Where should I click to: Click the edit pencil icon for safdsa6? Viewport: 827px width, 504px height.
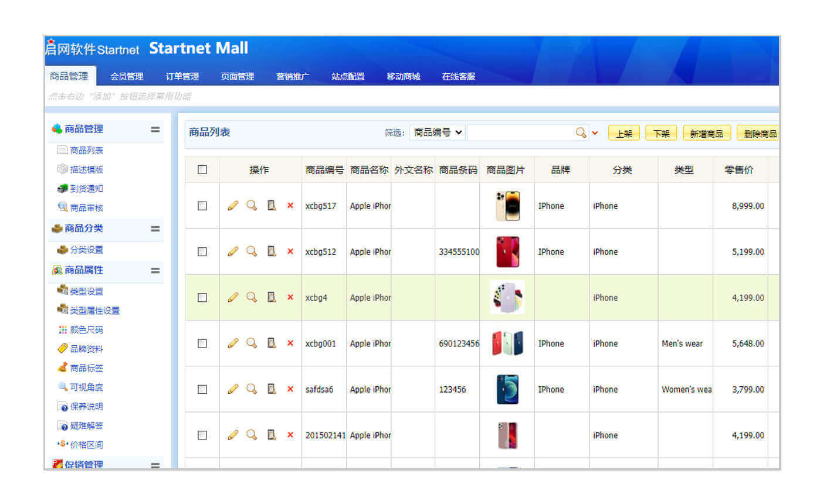(233, 389)
